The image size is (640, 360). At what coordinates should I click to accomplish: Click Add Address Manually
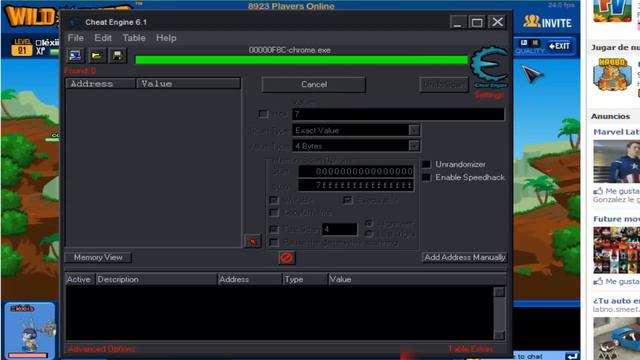pyautogui.click(x=465, y=258)
